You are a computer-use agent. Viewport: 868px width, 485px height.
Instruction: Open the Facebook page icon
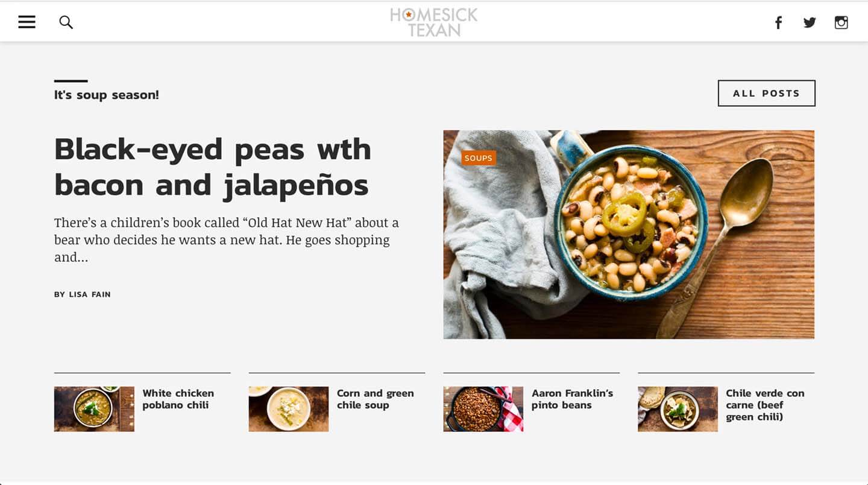click(778, 23)
